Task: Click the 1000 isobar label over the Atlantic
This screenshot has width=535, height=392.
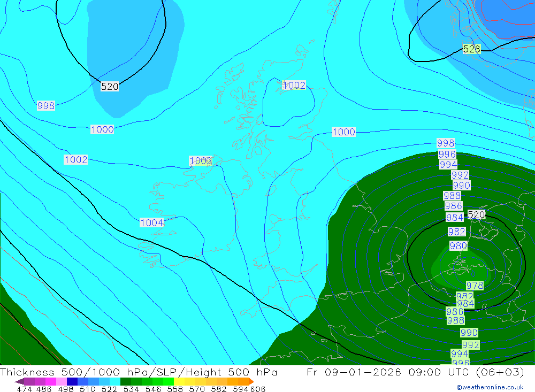Action: pyautogui.click(x=102, y=129)
